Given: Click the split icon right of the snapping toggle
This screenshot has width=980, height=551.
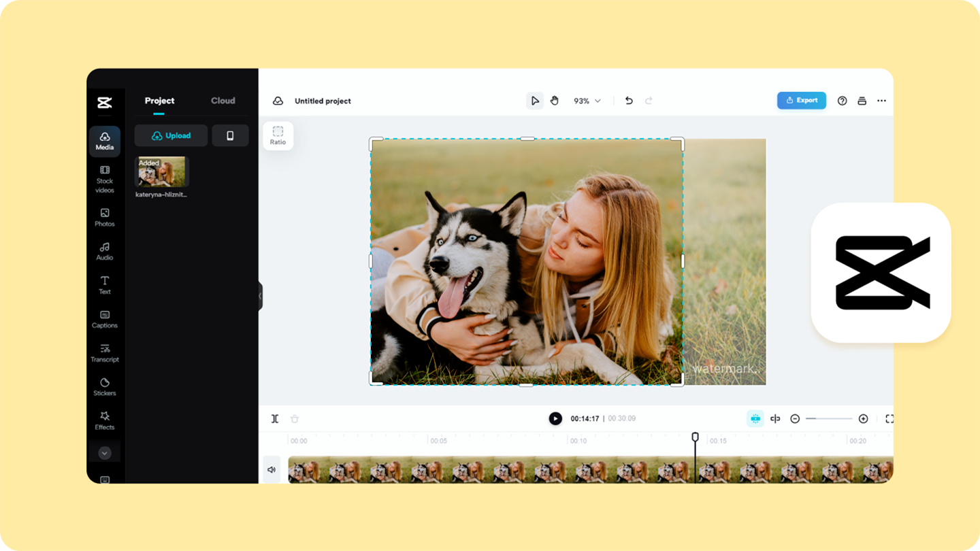Looking at the screenshot, I should (775, 419).
